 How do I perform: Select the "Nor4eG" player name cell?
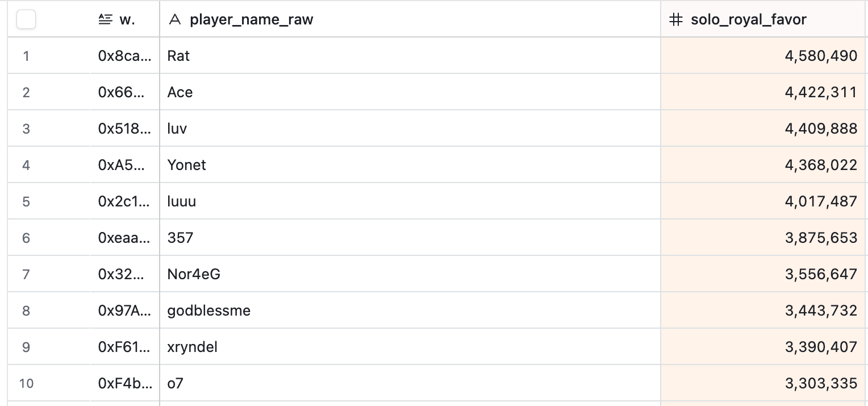pyautogui.click(x=194, y=274)
